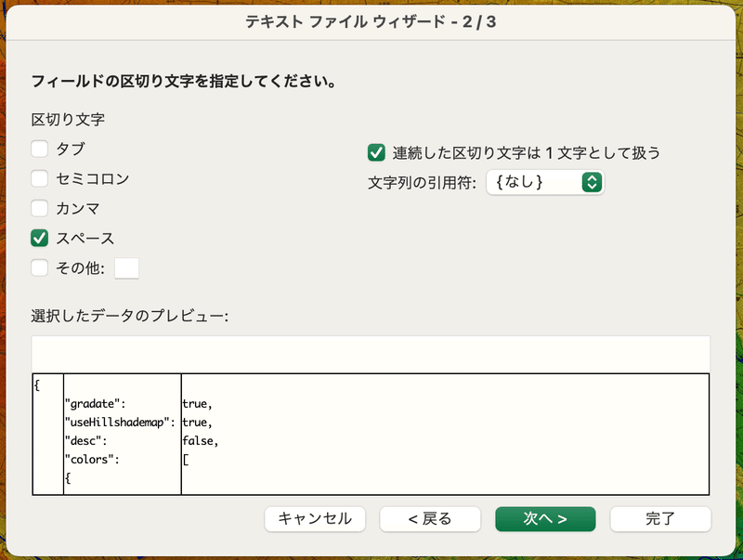
Task: Click the green stepper arrows on quote dropdown
Action: click(592, 182)
